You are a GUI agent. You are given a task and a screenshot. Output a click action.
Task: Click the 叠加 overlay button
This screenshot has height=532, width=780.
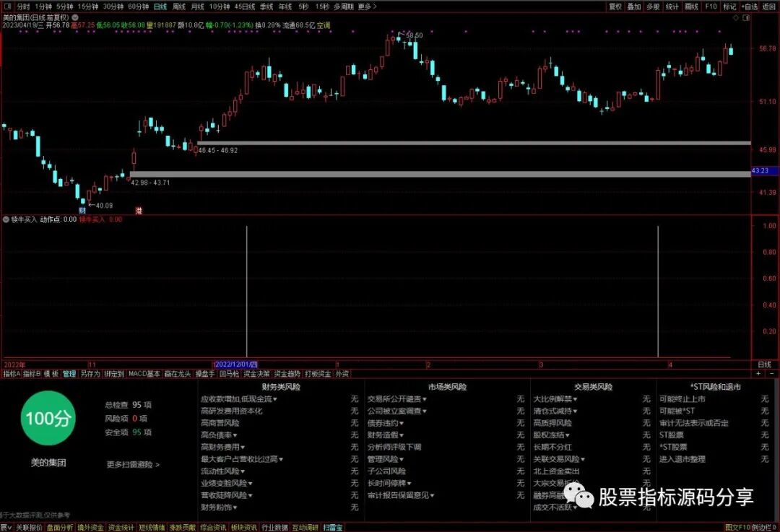tap(634, 6)
